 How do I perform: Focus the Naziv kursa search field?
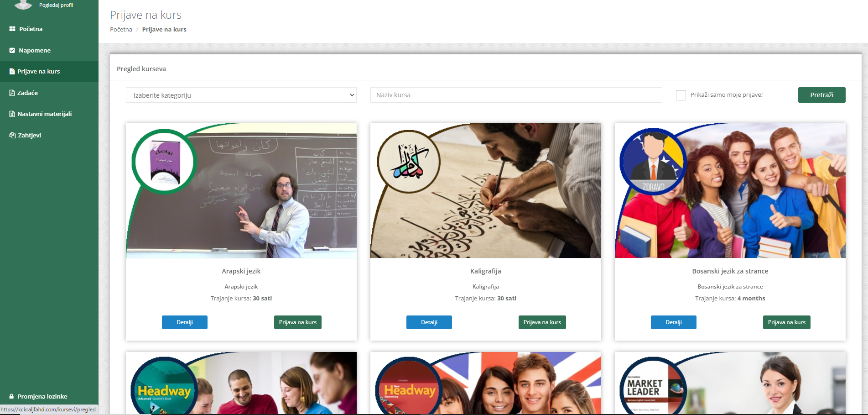pyautogui.click(x=516, y=95)
